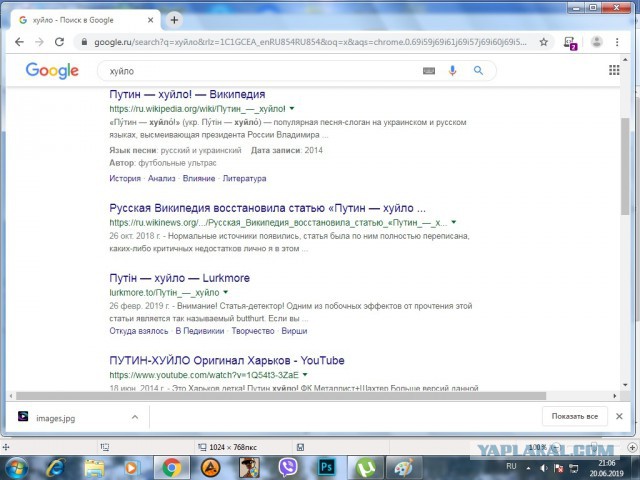640x480 pixels.
Task: Open the extension icon with purple badge
Action: (570, 43)
